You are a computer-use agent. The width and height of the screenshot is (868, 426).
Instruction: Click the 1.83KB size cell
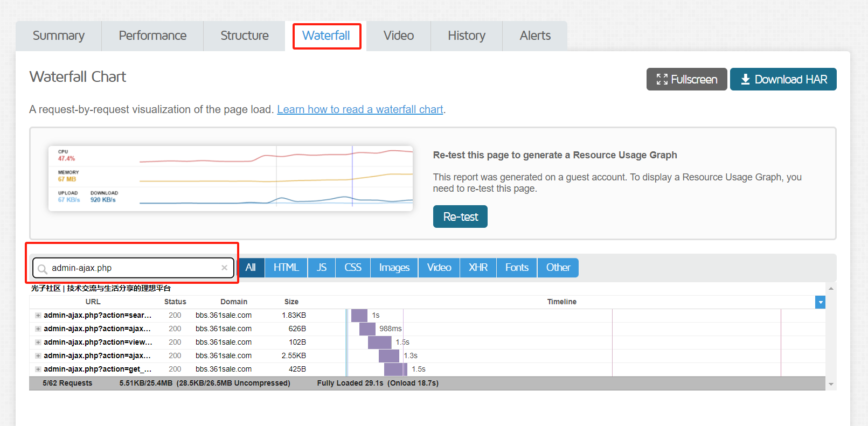pos(294,315)
